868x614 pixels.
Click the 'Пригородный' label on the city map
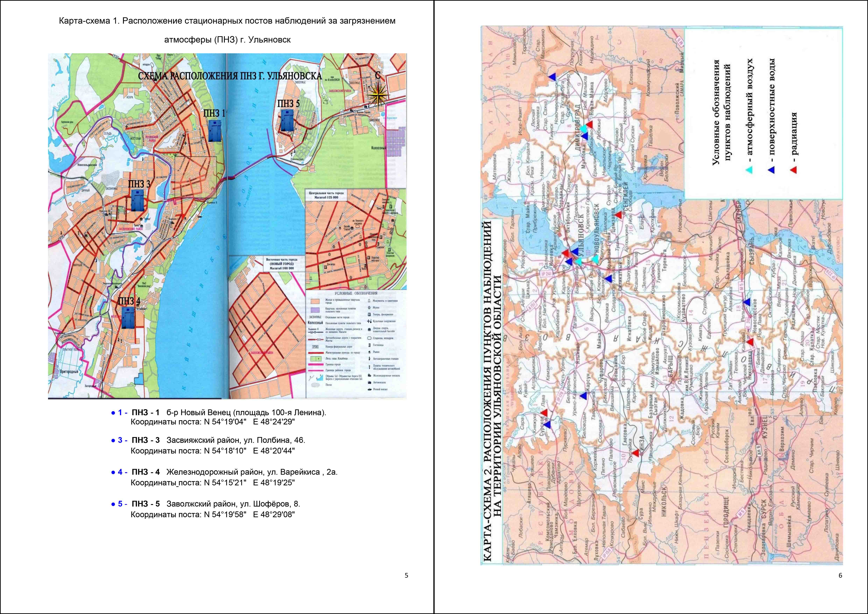point(69,371)
